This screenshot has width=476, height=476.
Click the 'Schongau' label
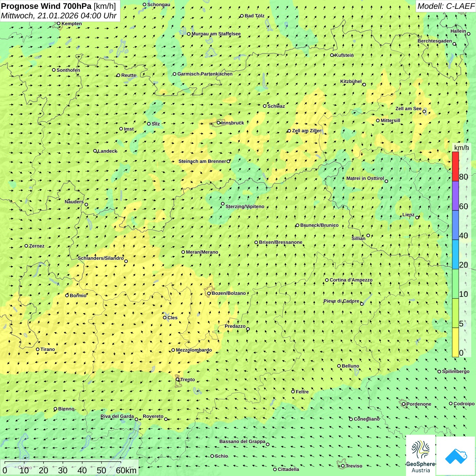(158, 4)
